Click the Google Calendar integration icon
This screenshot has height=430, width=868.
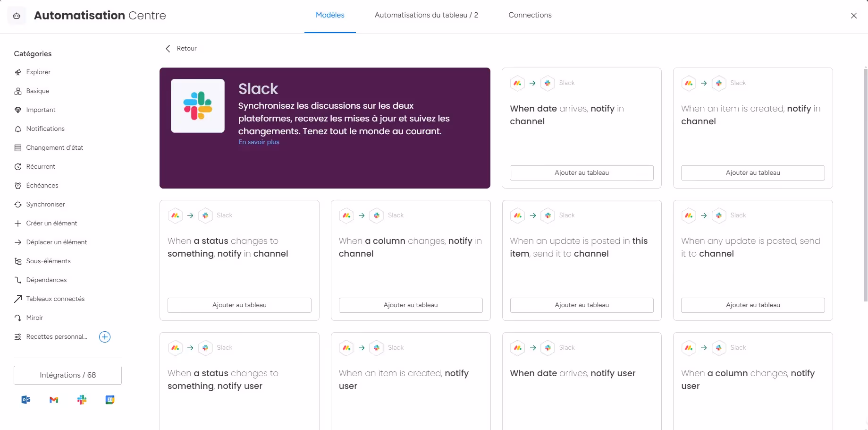[x=110, y=400]
